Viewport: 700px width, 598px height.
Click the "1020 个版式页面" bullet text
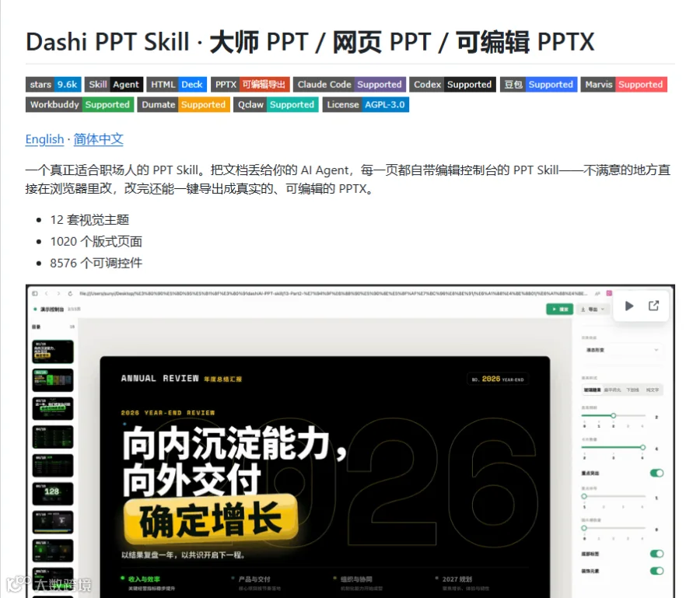[96, 241]
